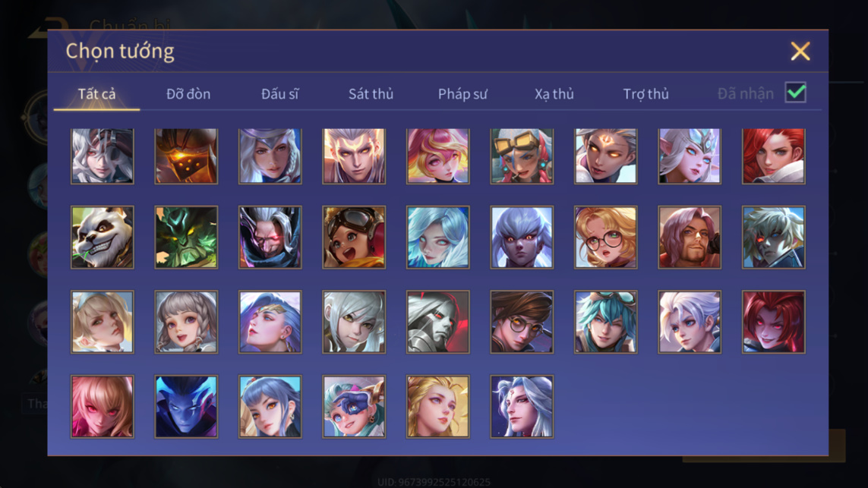Screen dimensions: 868x488
Task: Choose the hero with yellow goggles on forehead
Action: tap(522, 156)
